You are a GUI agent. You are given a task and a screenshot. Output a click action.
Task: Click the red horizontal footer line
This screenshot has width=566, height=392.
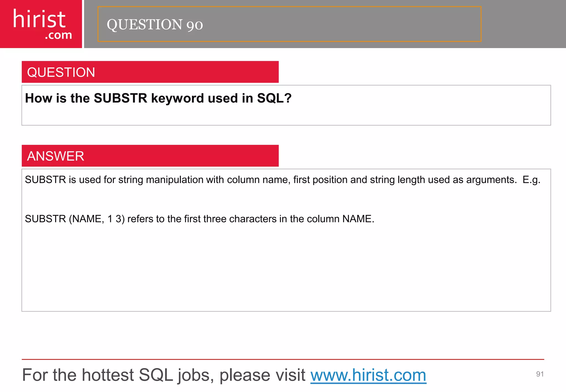click(x=283, y=359)
